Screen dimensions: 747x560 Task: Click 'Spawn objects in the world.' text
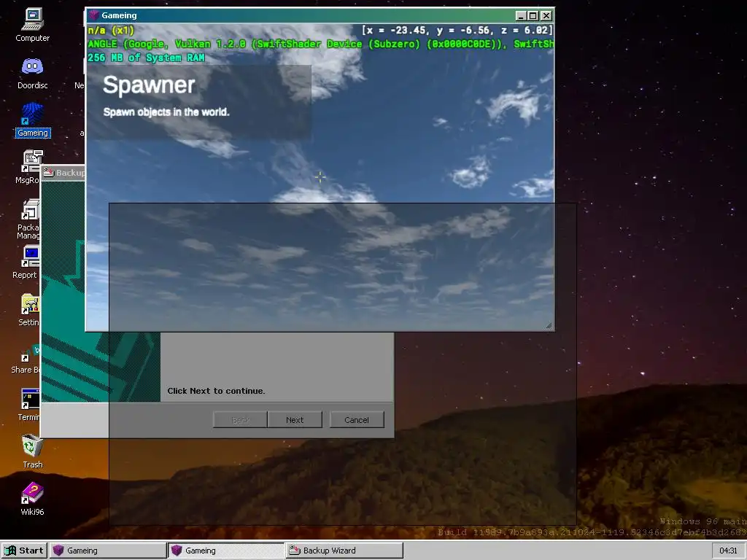point(166,112)
